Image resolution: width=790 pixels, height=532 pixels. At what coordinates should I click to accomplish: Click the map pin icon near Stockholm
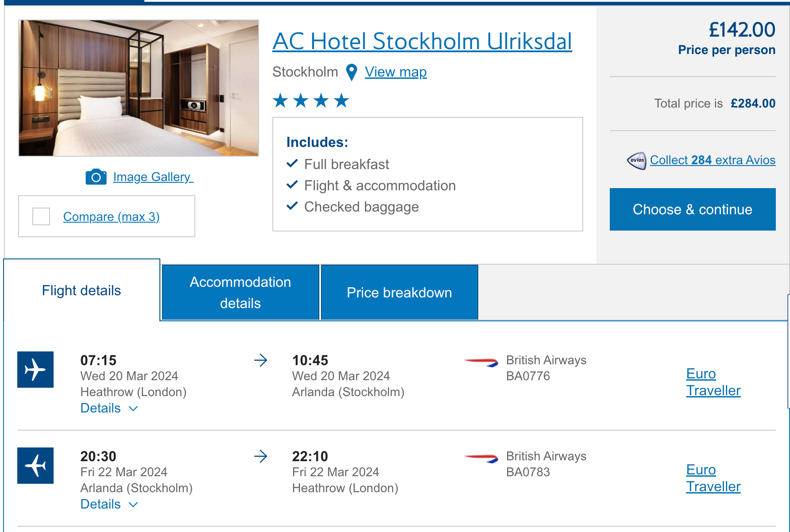tap(352, 72)
